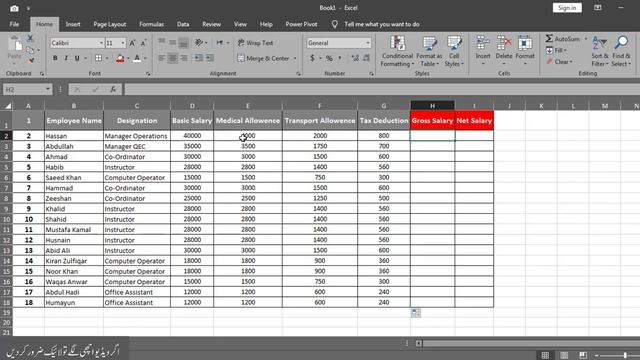
Task: Switch to Page Break Preview in the status bar
Action: point(583,355)
